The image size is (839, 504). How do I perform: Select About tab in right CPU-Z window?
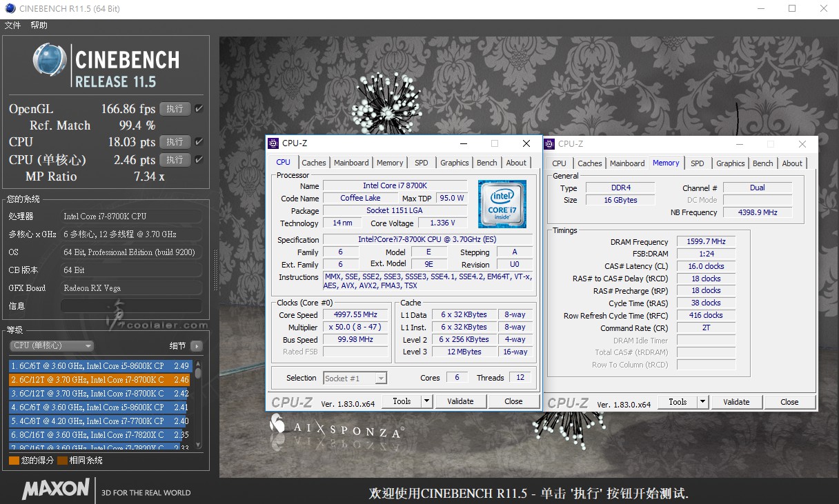point(792,163)
